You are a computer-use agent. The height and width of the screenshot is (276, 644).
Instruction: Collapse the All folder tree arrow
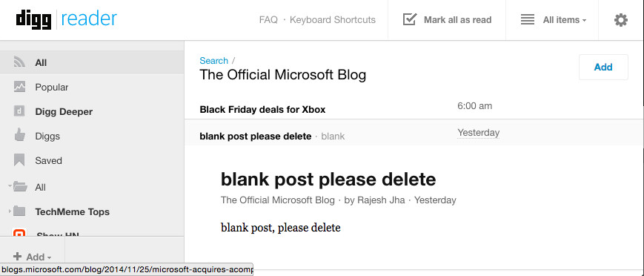pos(10,186)
